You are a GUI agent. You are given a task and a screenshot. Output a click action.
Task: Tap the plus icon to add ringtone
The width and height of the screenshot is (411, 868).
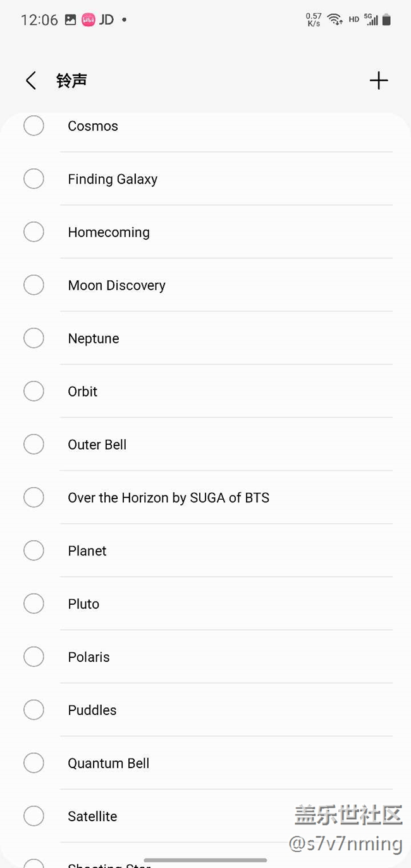[378, 80]
